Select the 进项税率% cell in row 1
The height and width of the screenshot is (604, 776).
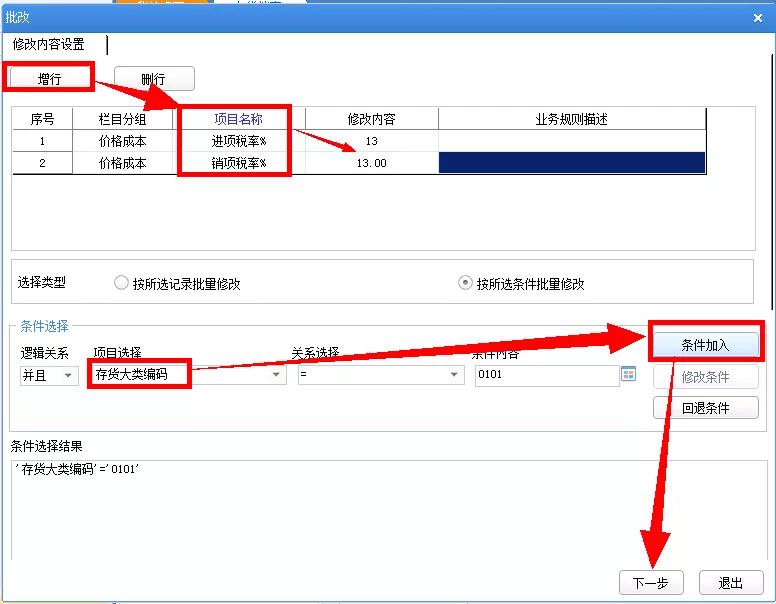coord(239,141)
